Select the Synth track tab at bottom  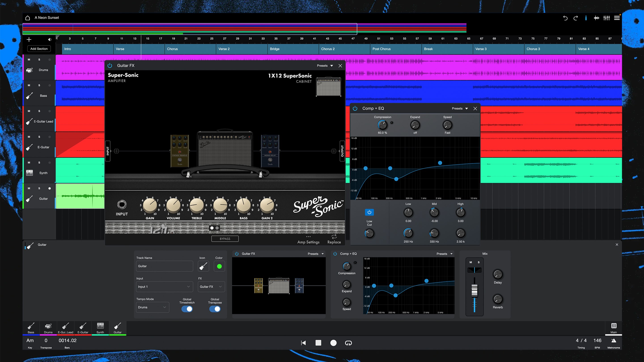pyautogui.click(x=100, y=328)
